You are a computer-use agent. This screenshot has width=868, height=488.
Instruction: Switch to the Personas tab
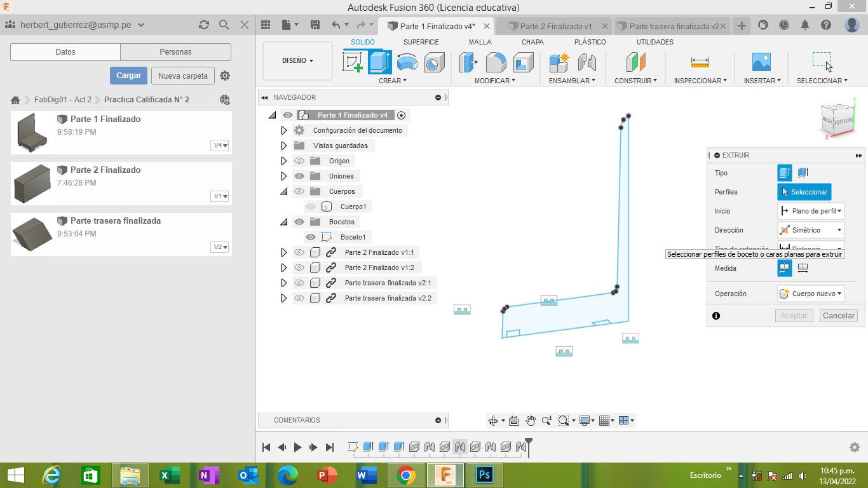[x=175, y=52]
